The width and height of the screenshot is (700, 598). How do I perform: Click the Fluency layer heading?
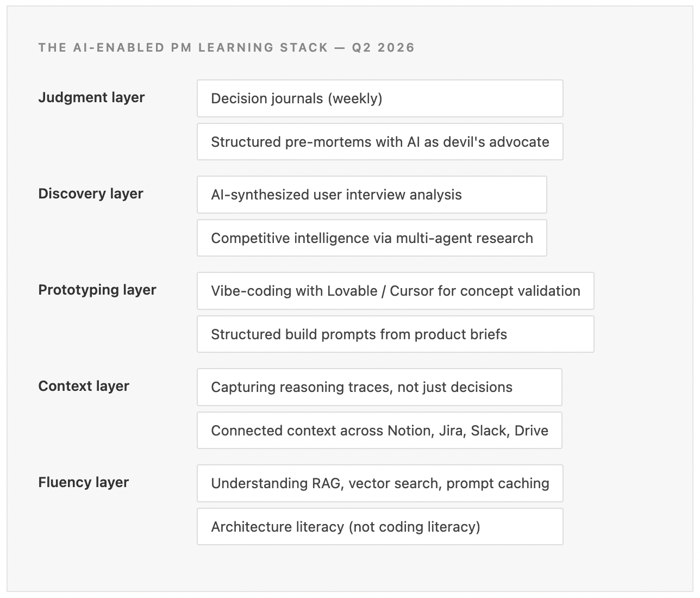click(84, 482)
